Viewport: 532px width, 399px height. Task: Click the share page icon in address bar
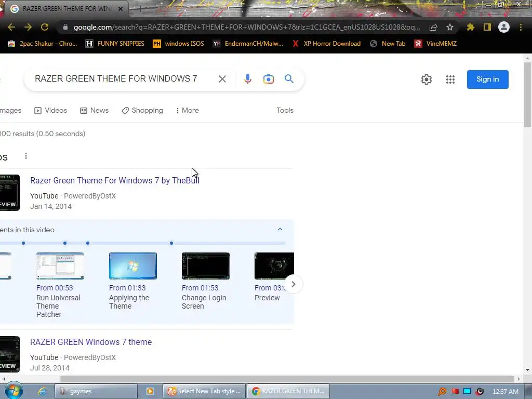433,27
